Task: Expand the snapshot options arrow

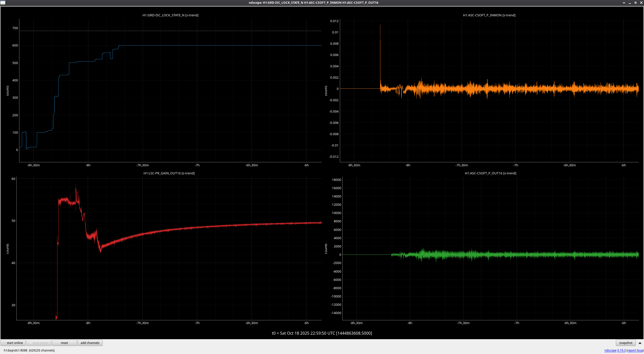Action: pyautogui.click(x=640, y=343)
